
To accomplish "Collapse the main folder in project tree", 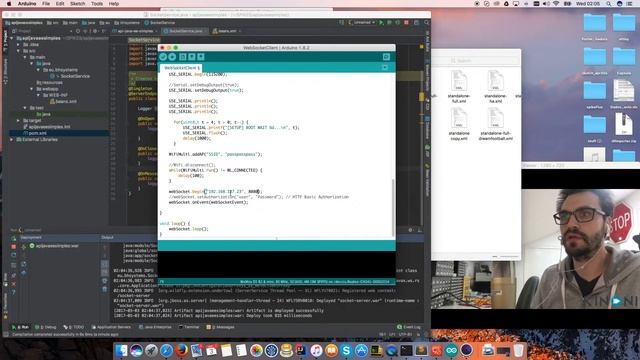I will coord(25,57).
